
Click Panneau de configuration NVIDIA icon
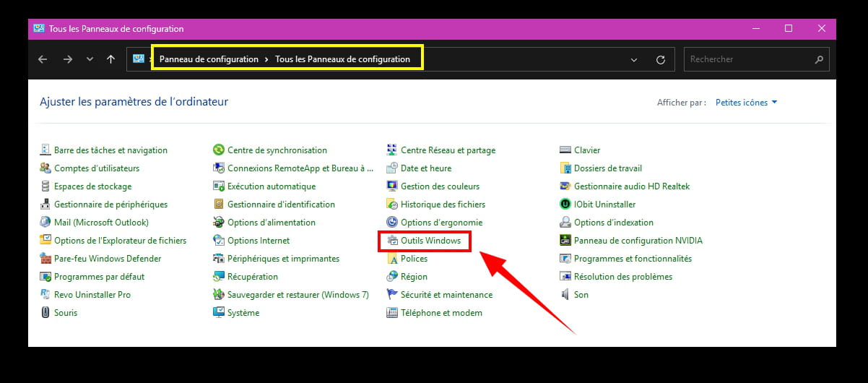pos(565,241)
